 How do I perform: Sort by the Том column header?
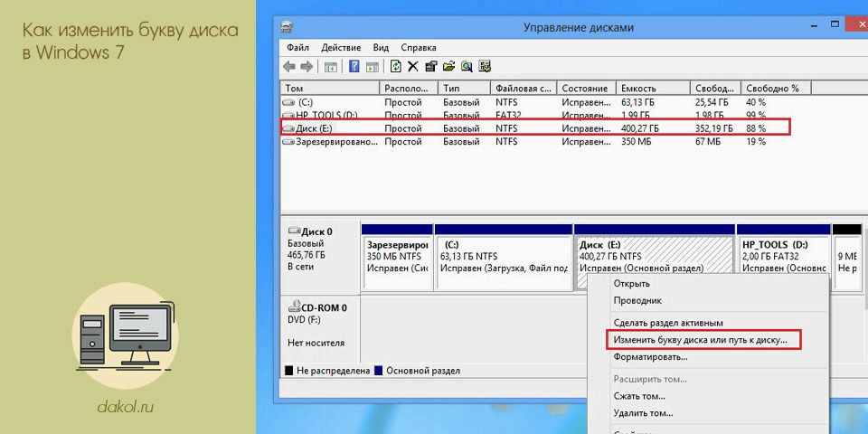click(331, 89)
